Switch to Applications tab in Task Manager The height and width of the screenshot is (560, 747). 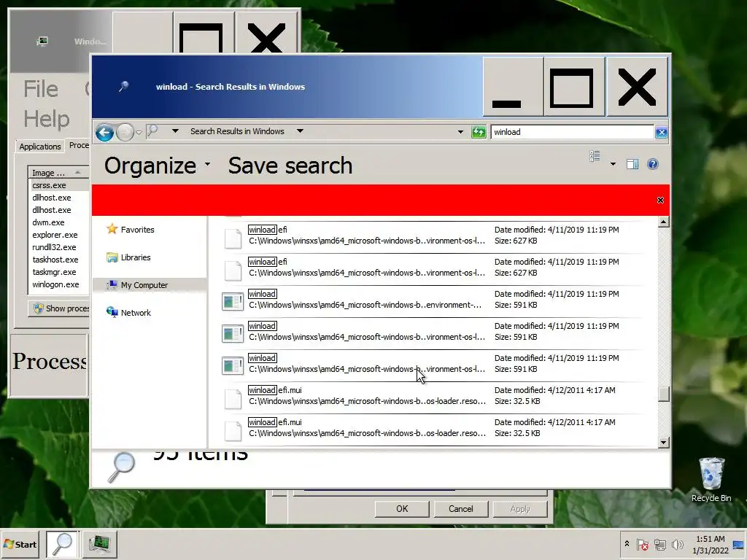pyautogui.click(x=40, y=146)
